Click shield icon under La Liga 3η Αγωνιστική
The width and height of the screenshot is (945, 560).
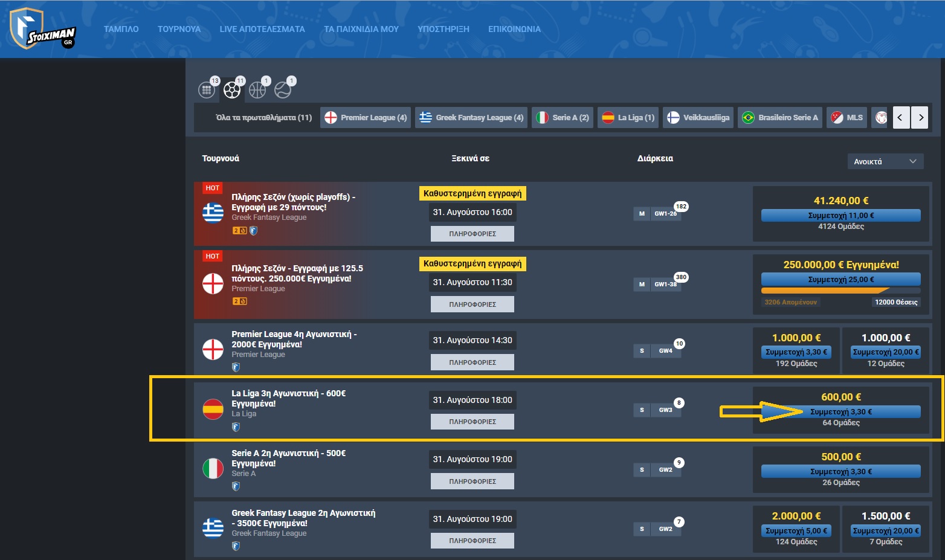pyautogui.click(x=236, y=427)
